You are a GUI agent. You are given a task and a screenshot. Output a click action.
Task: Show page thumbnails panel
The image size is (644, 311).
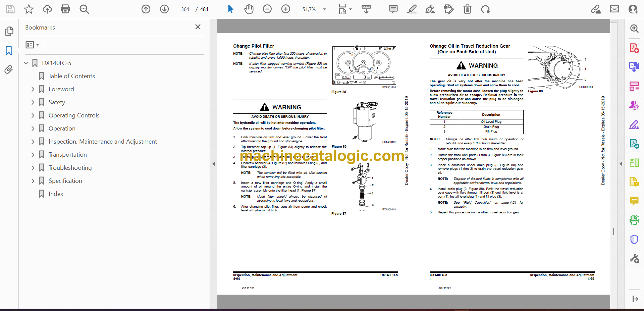point(9,31)
